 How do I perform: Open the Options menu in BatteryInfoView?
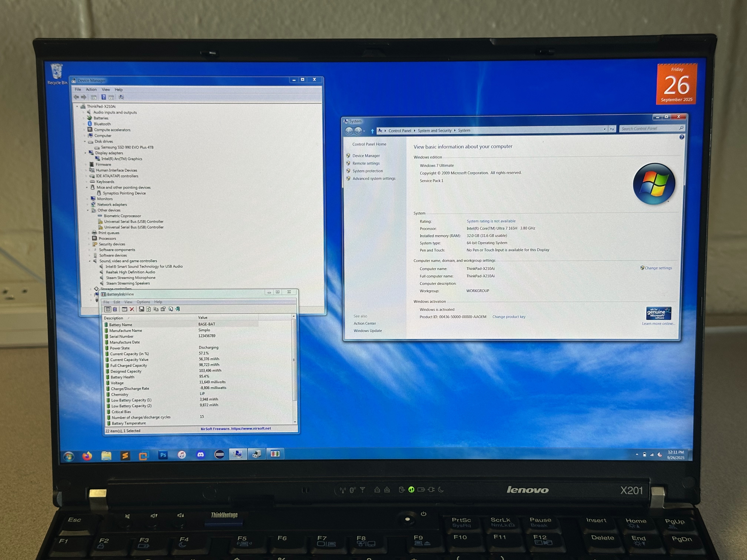tap(143, 302)
